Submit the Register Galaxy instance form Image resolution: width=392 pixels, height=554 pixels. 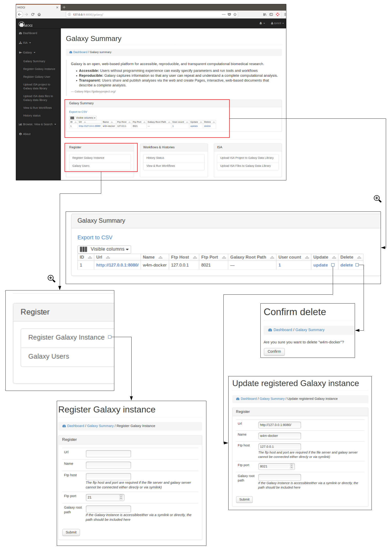(x=71, y=532)
